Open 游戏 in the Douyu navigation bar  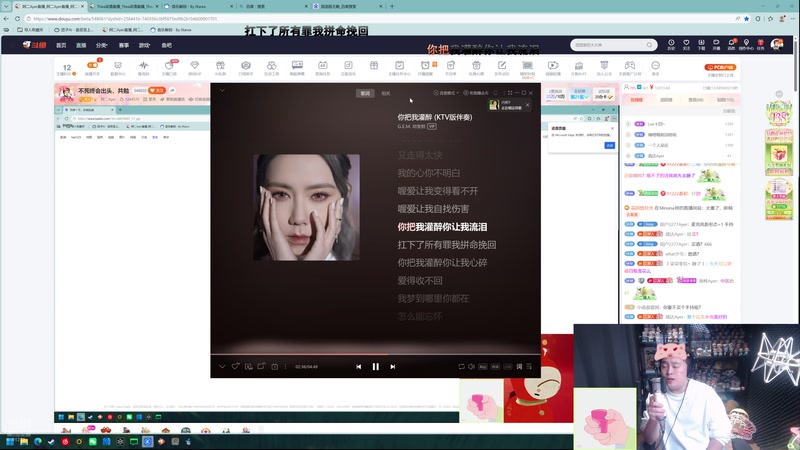[144, 45]
